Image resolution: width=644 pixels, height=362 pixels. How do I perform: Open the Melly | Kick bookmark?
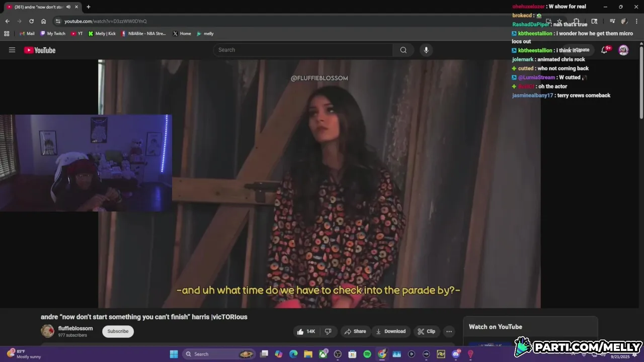pyautogui.click(x=102, y=34)
